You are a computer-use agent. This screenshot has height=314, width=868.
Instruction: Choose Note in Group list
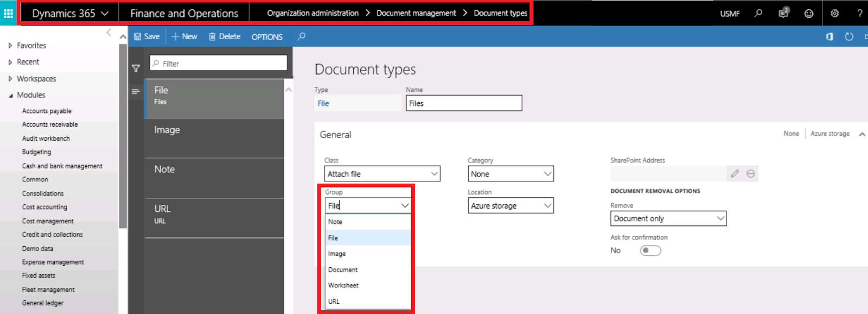pos(368,222)
